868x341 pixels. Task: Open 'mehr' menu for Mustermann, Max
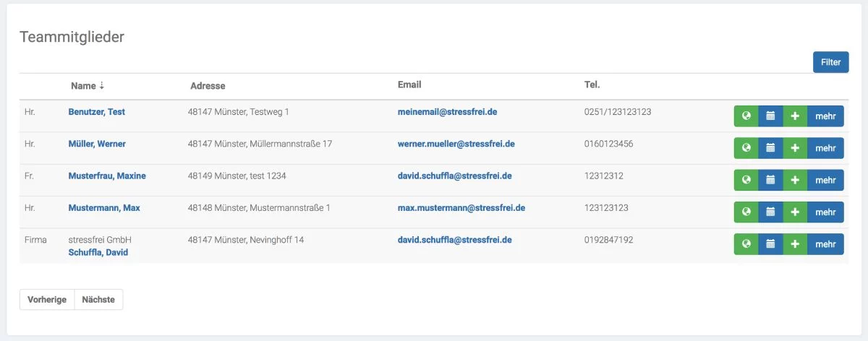coord(825,212)
